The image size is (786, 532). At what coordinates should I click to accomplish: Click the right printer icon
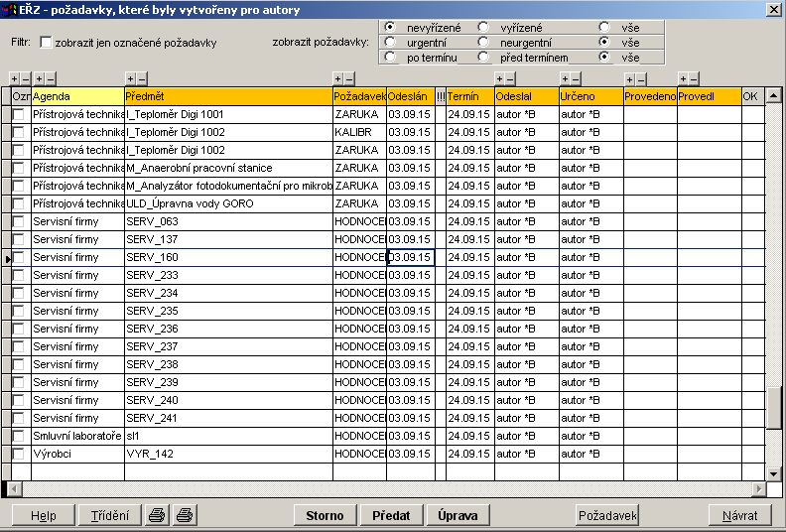click(185, 515)
